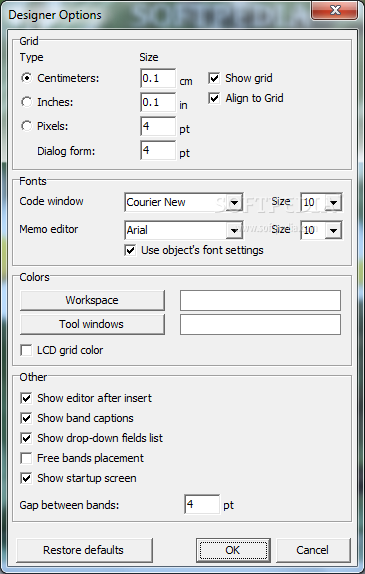Screen dimensions: 365x574
Task: Enable LCD grid color checkbox
Action: coord(26,350)
